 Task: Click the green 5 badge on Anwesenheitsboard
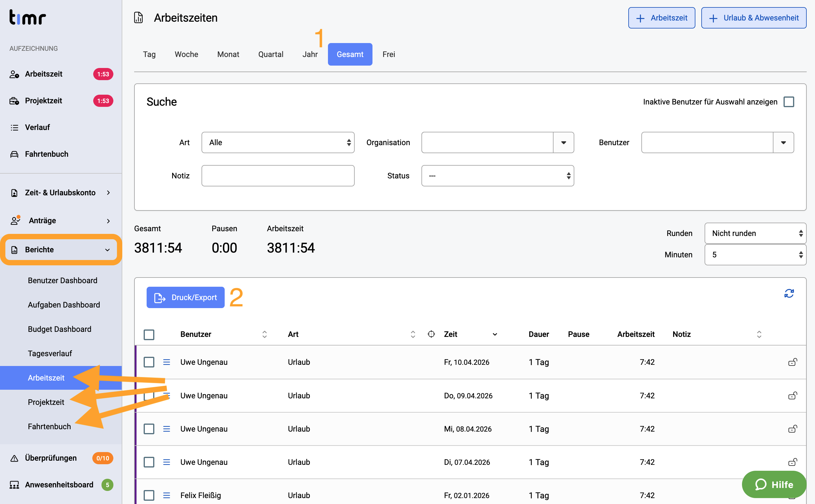coord(107,485)
